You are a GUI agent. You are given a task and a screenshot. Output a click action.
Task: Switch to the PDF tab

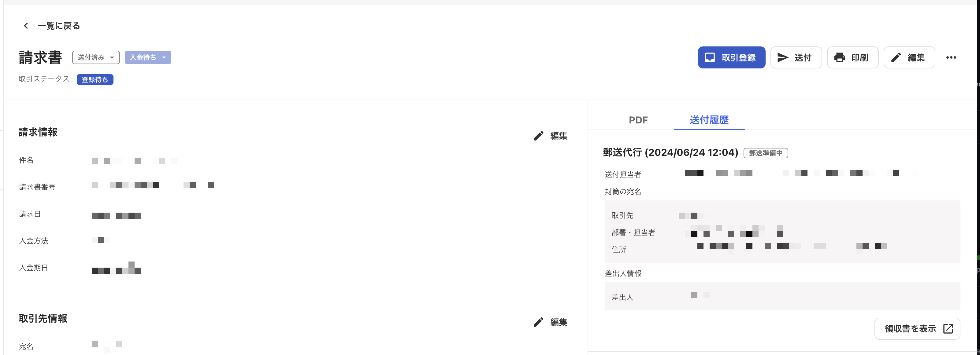point(638,120)
